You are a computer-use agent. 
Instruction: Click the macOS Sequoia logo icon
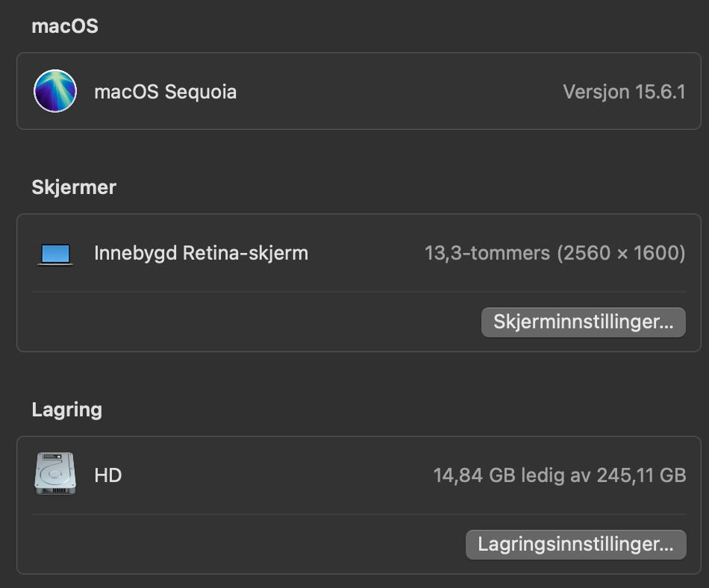click(55, 91)
